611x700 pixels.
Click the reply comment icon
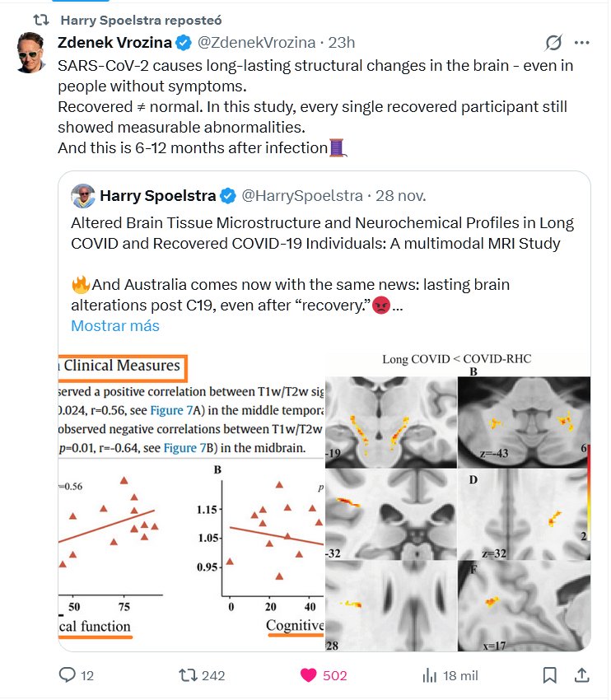tap(68, 675)
